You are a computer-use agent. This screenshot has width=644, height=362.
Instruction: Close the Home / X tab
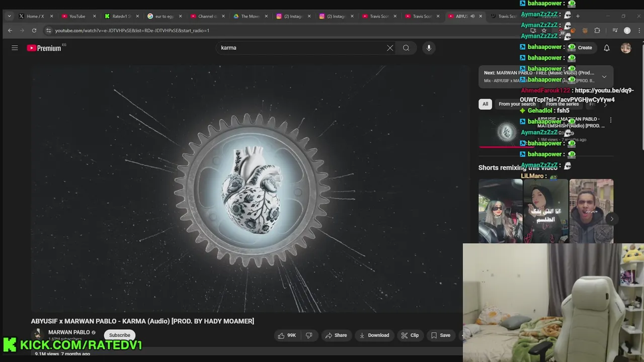(51, 16)
